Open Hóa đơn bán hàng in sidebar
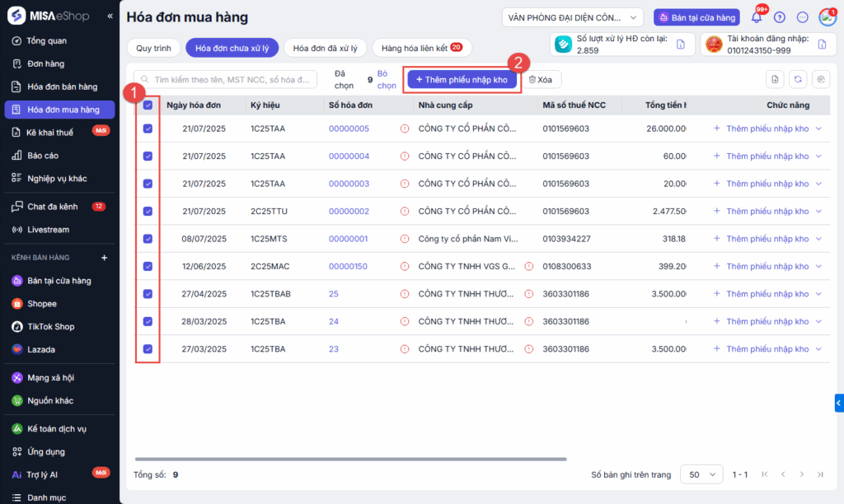The image size is (844, 504). [62, 86]
